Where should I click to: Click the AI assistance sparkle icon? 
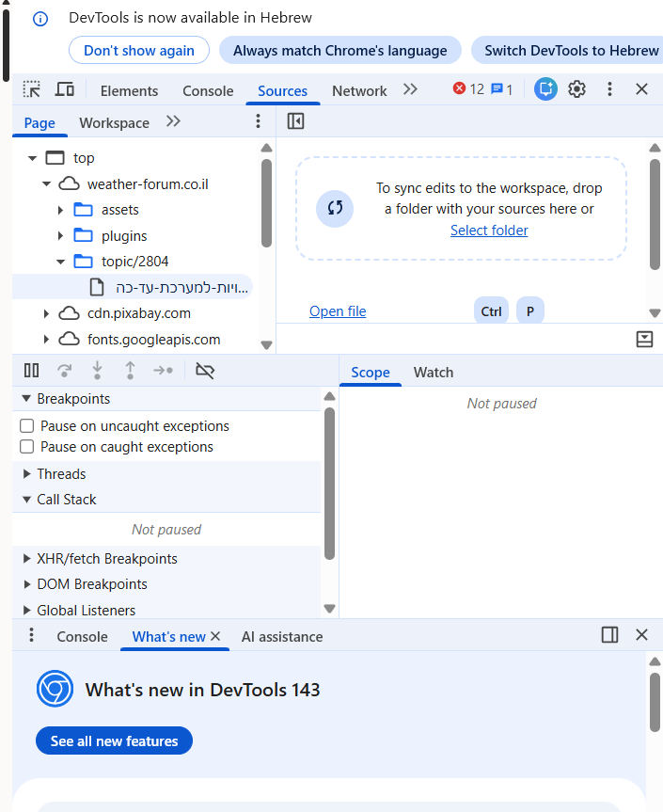click(545, 89)
